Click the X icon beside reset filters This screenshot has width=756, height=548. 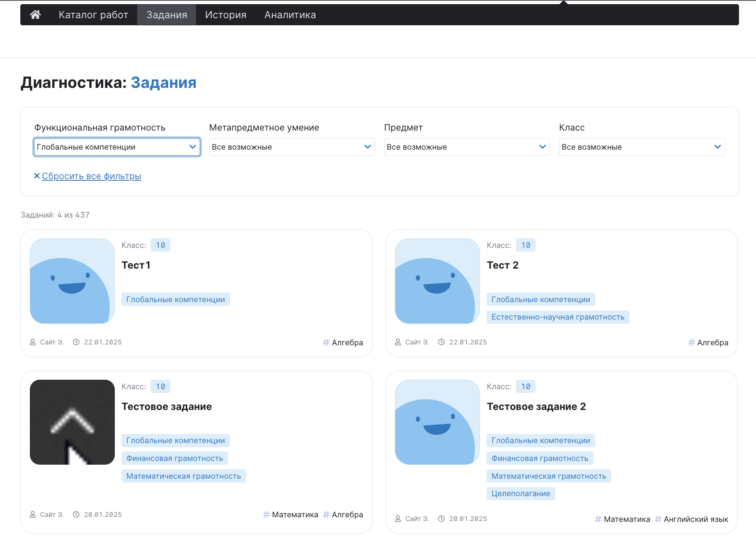tap(37, 176)
